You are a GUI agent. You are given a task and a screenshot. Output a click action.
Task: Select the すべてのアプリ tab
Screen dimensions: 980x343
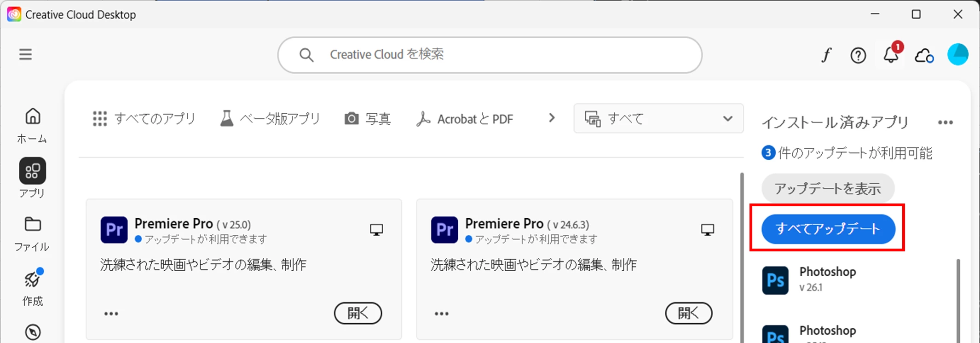click(x=144, y=119)
